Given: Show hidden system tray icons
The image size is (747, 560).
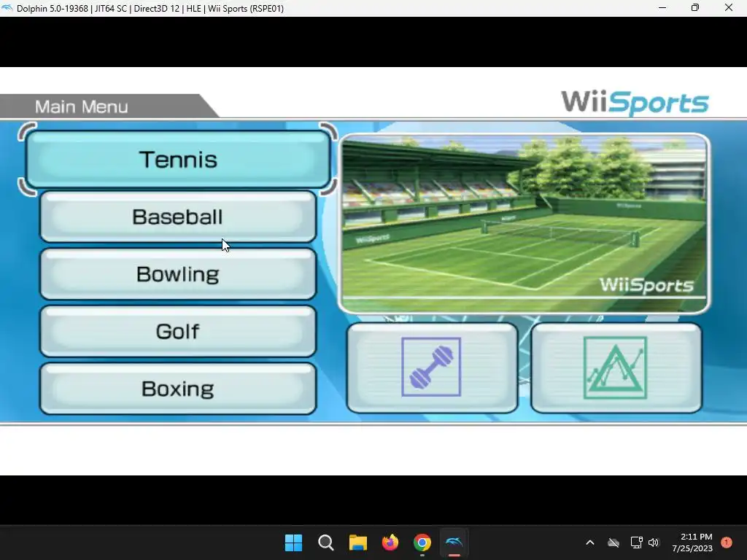Looking at the screenshot, I should pos(589,542).
